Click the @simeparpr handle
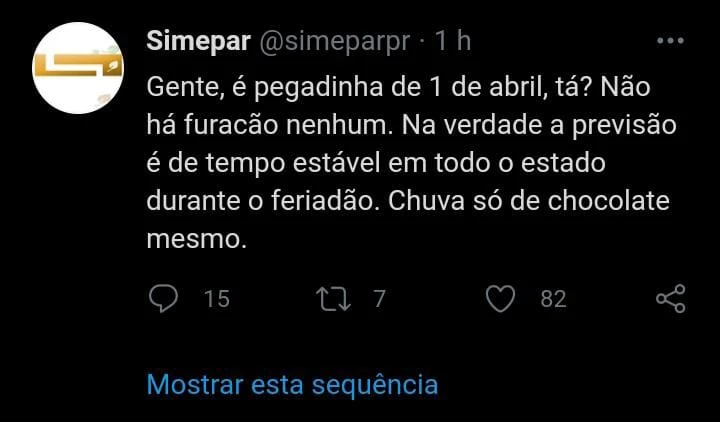This screenshot has width=720, height=422. (x=336, y=42)
